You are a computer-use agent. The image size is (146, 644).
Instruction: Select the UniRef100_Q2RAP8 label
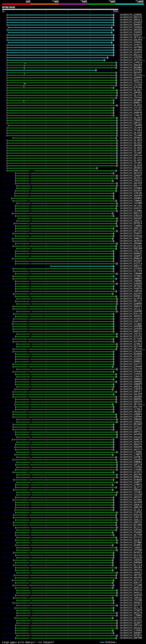[x=131, y=77]
